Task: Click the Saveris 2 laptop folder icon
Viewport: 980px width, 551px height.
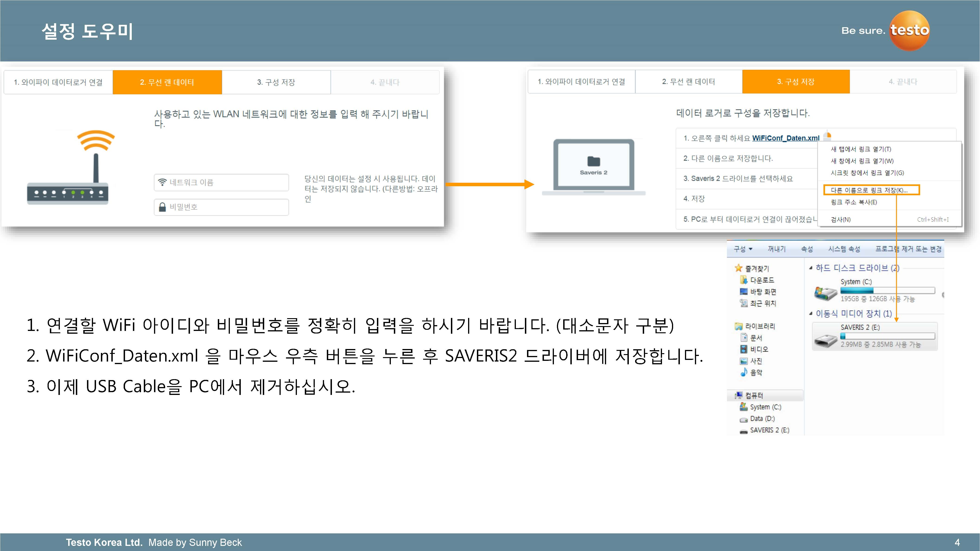Action: click(594, 162)
